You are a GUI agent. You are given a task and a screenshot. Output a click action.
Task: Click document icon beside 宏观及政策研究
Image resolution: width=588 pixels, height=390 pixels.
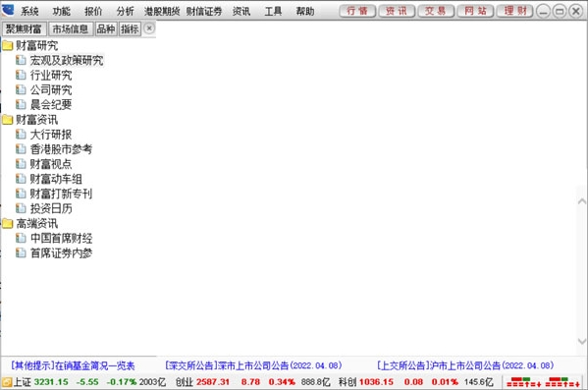[x=21, y=61]
